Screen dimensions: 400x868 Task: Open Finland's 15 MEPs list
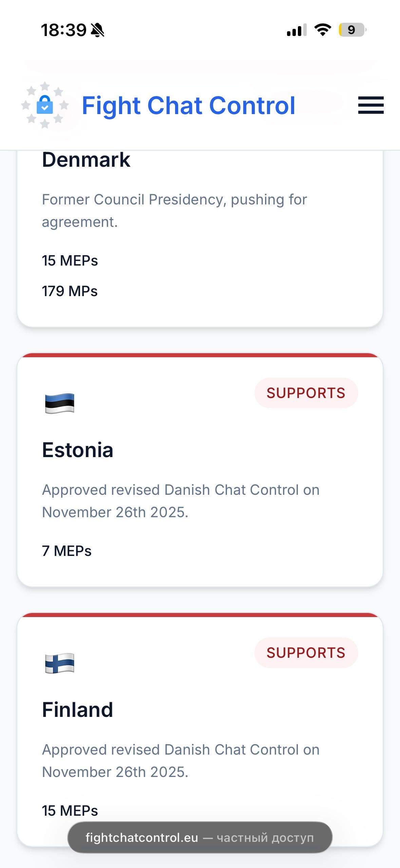(x=70, y=811)
